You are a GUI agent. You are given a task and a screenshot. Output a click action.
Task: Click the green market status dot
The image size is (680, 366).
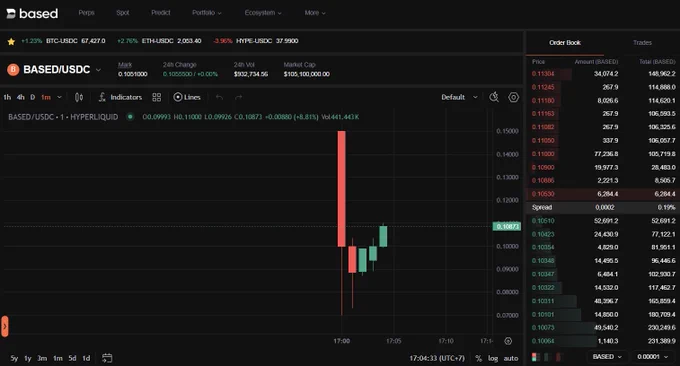(x=130, y=117)
